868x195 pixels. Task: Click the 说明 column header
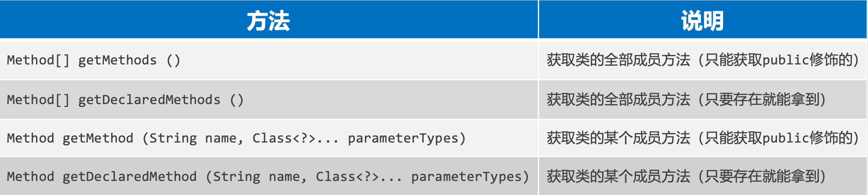pyautogui.click(x=702, y=21)
